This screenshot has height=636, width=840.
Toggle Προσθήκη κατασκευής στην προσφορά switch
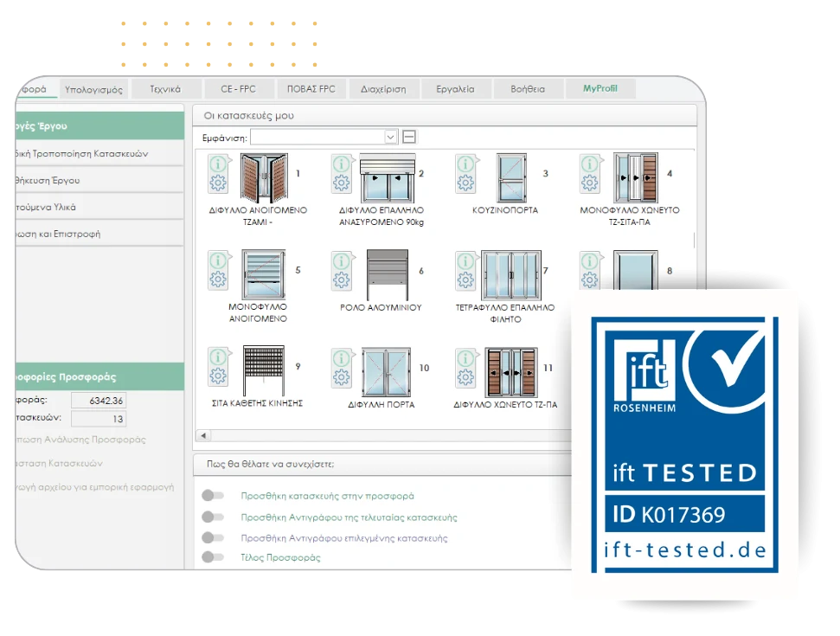(x=213, y=496)
